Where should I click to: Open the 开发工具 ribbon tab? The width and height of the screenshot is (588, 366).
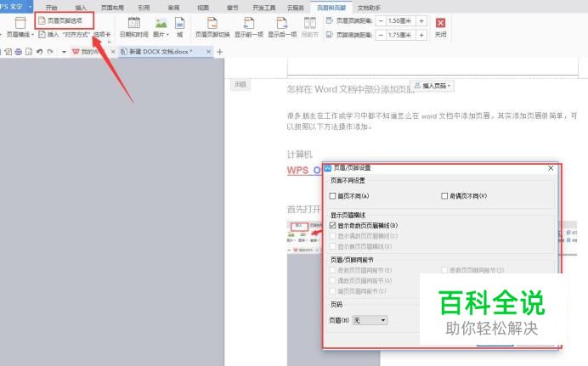coord(264,8)
